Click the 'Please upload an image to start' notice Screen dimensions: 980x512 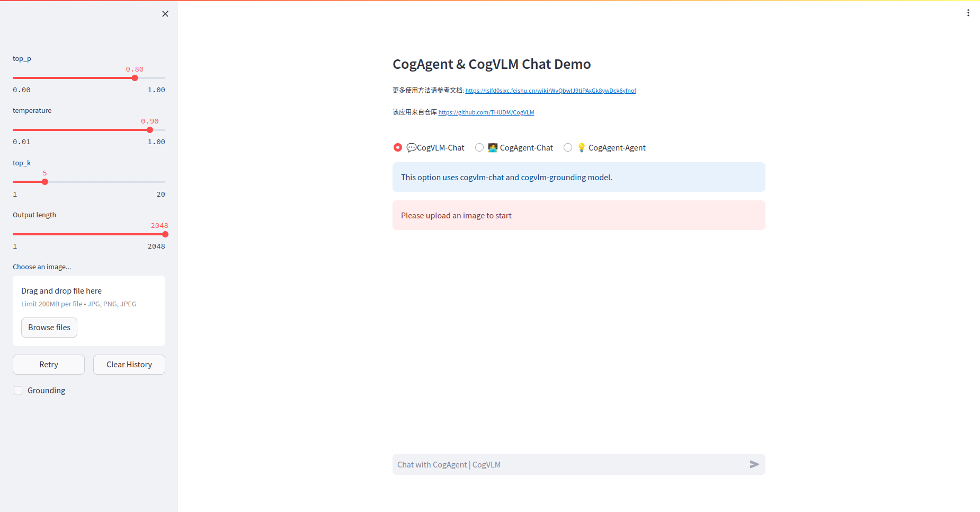click(578, 215)
